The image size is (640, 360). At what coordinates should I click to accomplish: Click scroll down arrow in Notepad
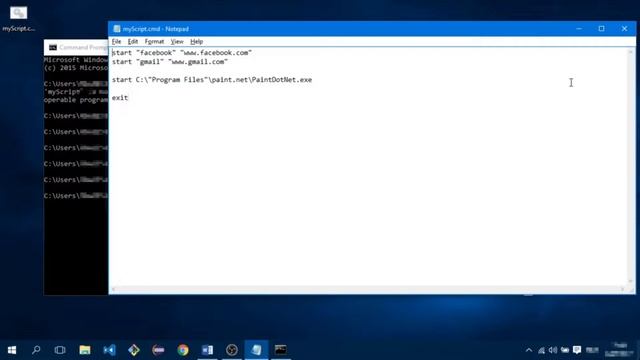pos(631,282)
